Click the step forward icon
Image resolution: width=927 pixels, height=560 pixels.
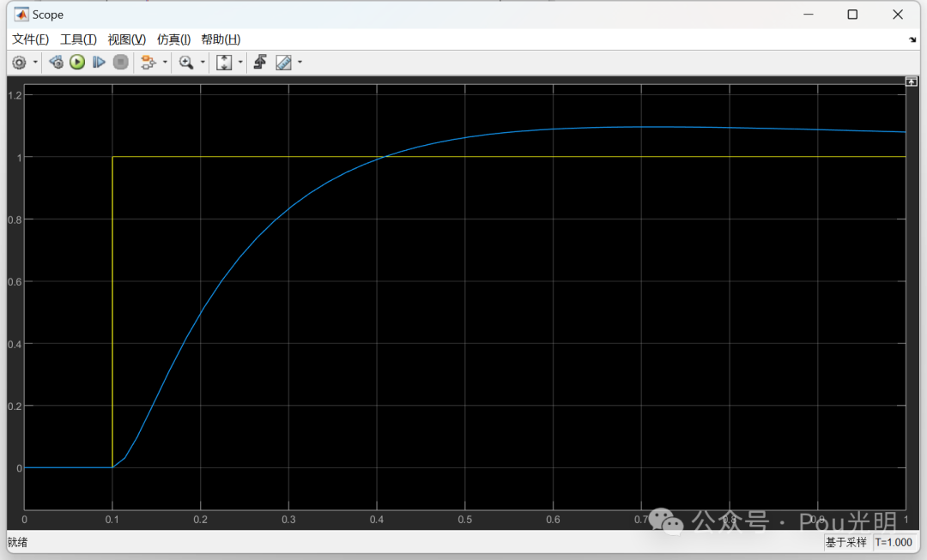99,62
